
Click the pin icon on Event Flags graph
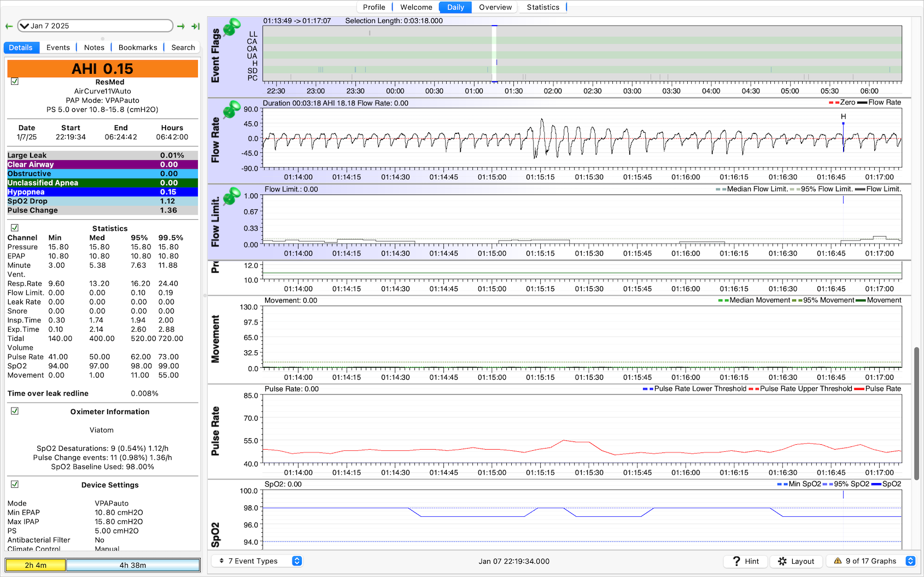coord(232,27)
